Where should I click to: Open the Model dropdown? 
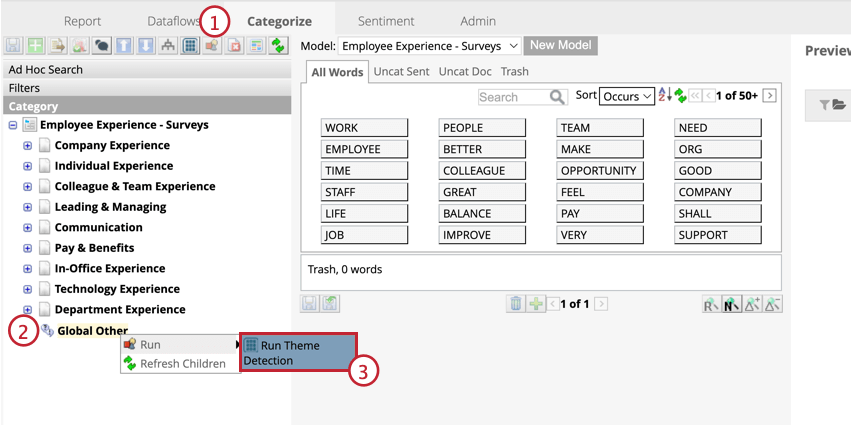(x=429, y=46)
